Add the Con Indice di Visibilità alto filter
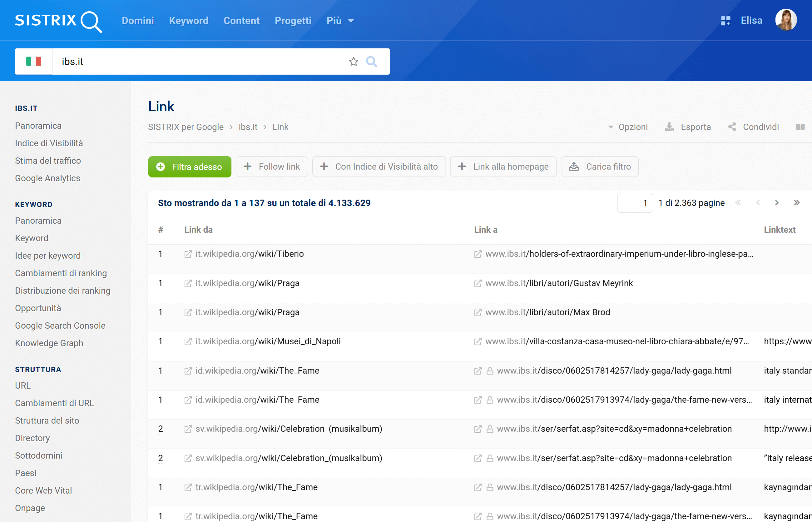 point(379,167)
